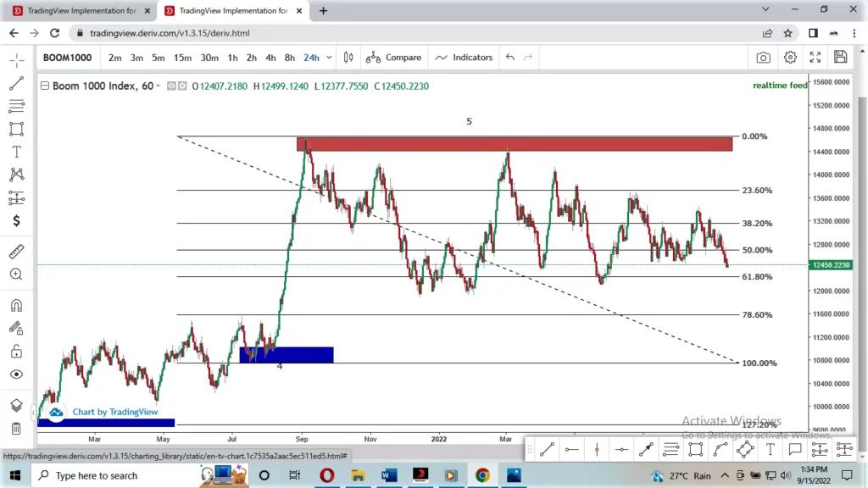
Task: Open Windows Start menu
Action: click(x=15, y=475)
